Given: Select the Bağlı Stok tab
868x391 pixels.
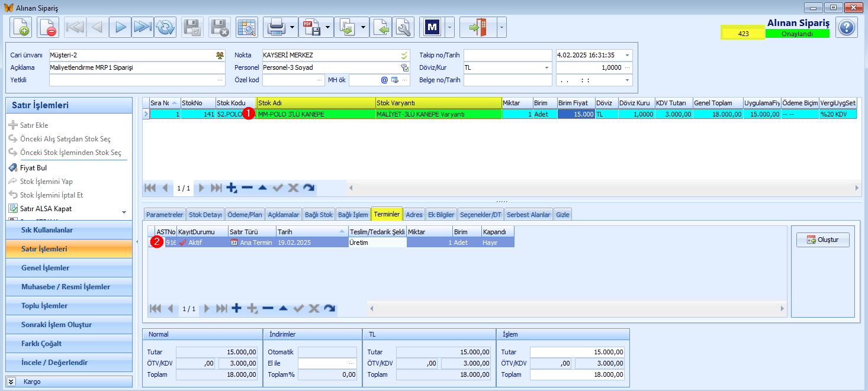Looking at the screenshot, I should click(x=319, y=214).
